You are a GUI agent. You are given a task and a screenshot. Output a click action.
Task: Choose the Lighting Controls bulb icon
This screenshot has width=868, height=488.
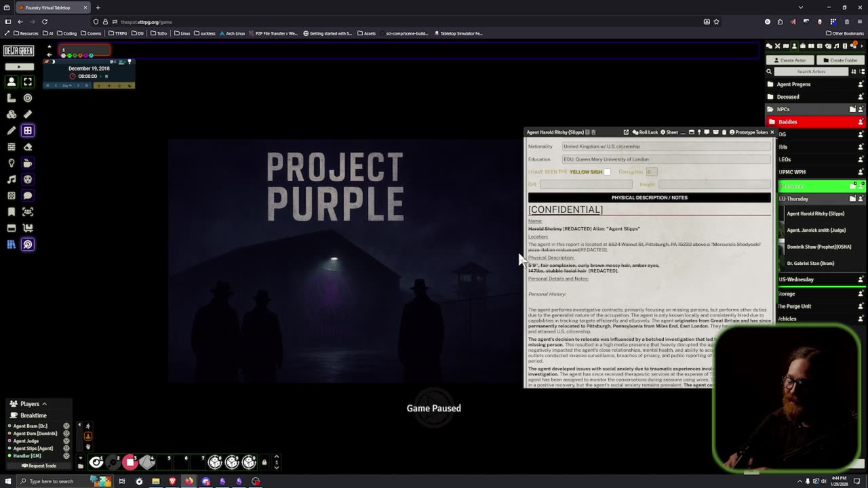pos(12,163)
